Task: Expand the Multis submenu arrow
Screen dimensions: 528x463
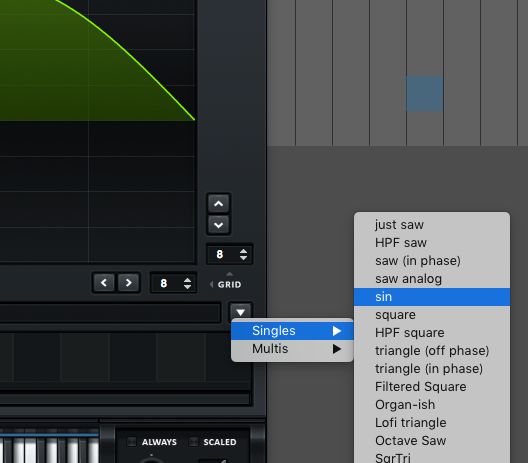Action: point(337,349)
